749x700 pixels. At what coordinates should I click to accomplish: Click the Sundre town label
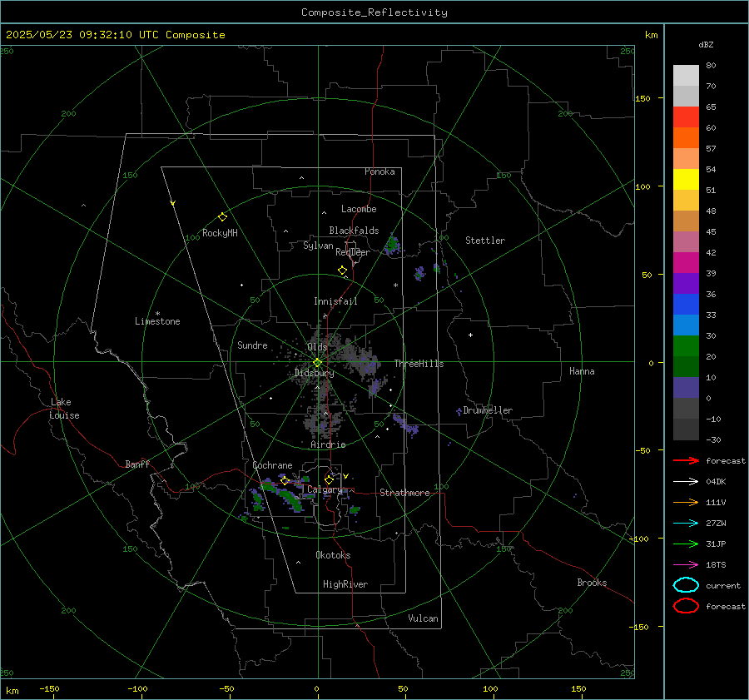252,345
